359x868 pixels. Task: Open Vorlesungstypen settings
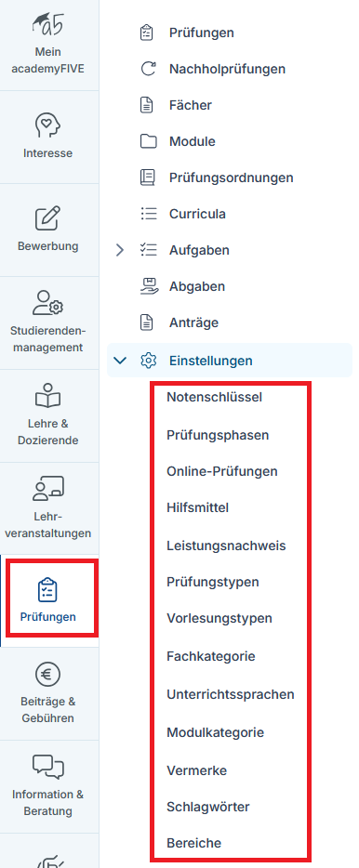219,618
